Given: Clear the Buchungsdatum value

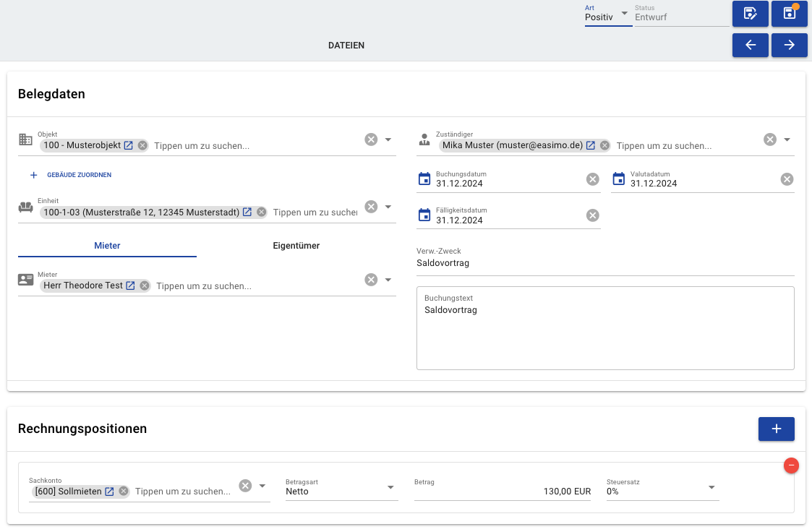Looking at the screenshot, I should point(592,179).
